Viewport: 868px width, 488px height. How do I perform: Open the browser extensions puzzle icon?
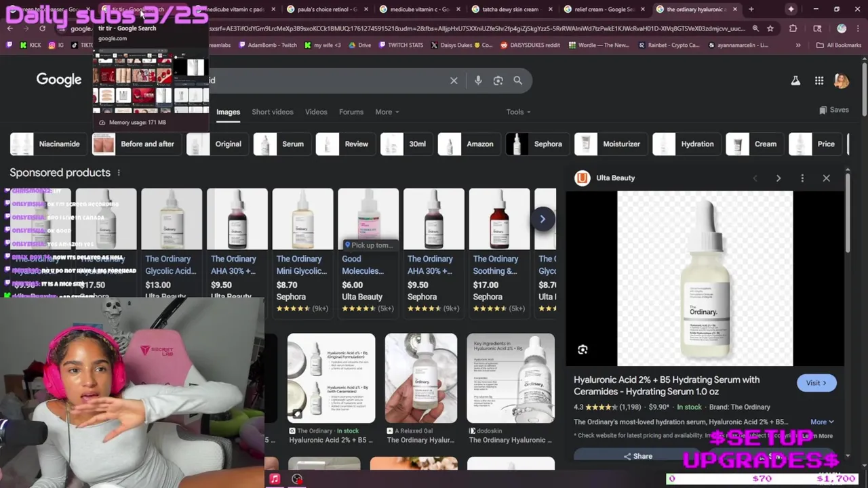click(793, 28)
